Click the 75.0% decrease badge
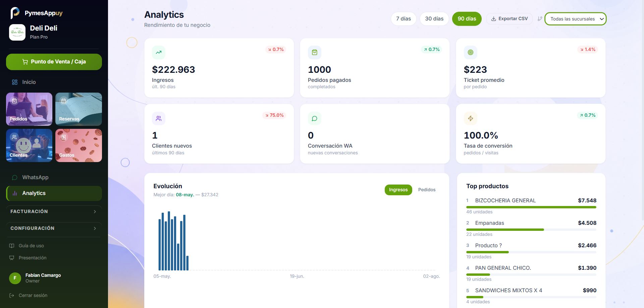This screenshot has height=308, width=644. pos(275,115)
